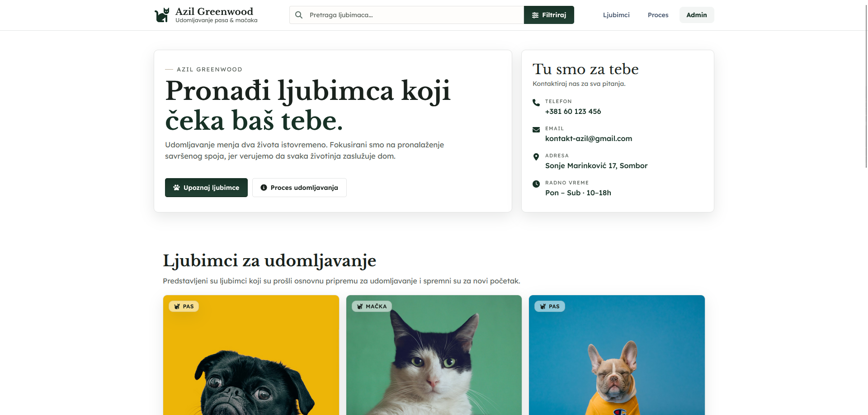Open the Filtriraj filter panel
The image size is (868, 415).
tap(549, 15)
